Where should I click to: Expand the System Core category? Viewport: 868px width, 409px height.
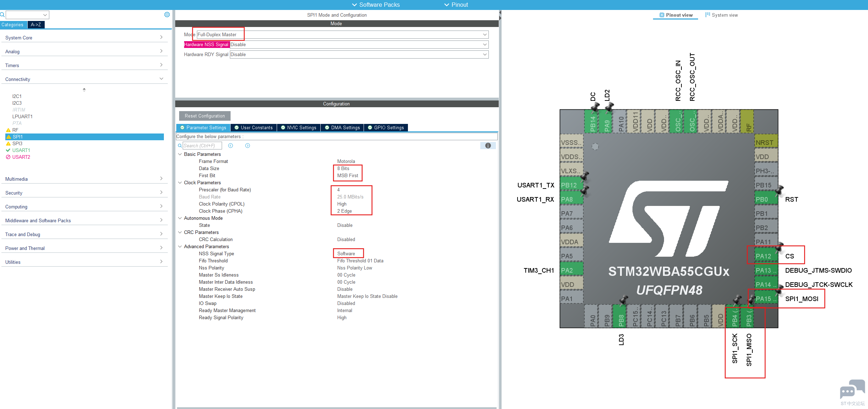coord(84,38)
